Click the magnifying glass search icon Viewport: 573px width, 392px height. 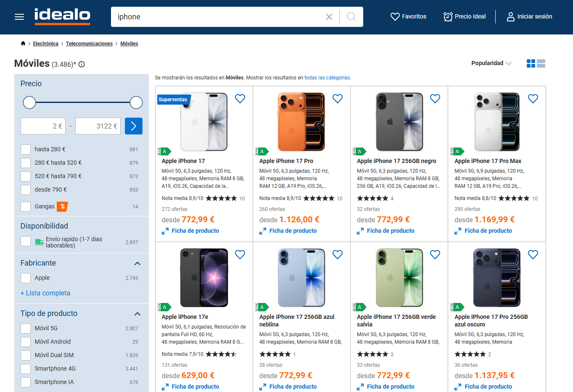[351, 17]
